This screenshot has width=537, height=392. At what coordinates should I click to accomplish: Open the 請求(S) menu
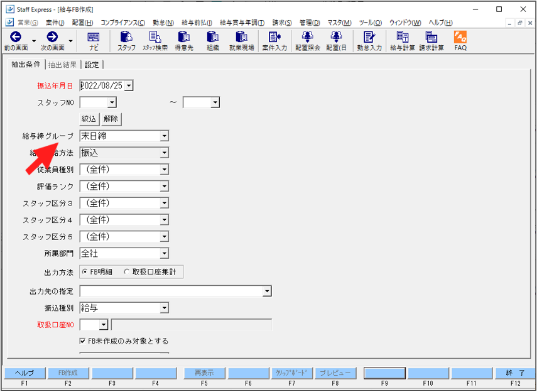click(282, 23)
